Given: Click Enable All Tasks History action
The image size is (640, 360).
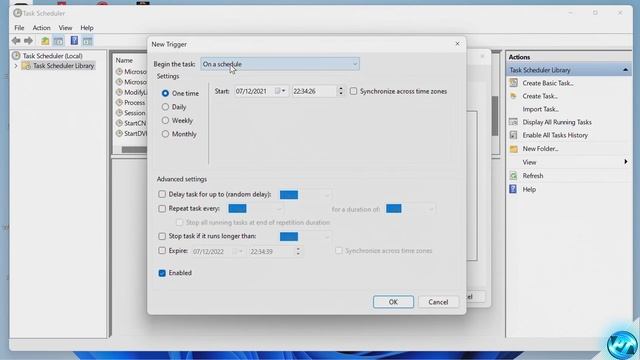Looking at the screenshot, I should [x=555, y=135].
